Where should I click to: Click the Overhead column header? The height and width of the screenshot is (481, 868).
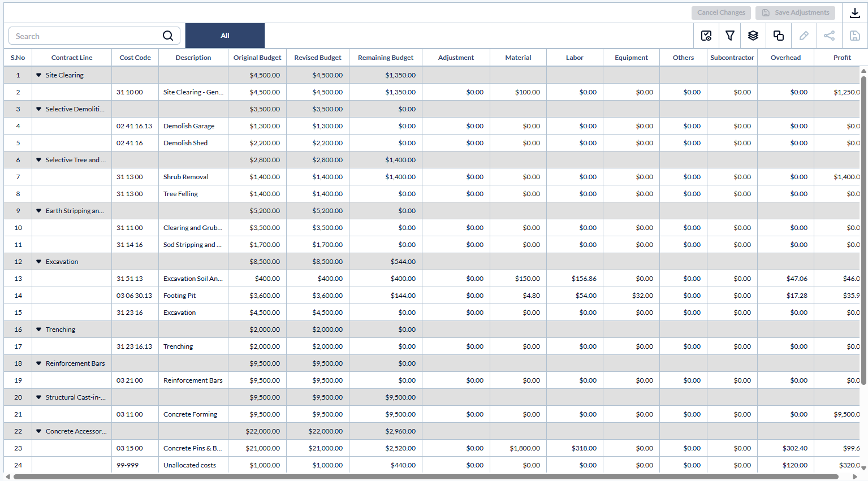click(785, 58)
